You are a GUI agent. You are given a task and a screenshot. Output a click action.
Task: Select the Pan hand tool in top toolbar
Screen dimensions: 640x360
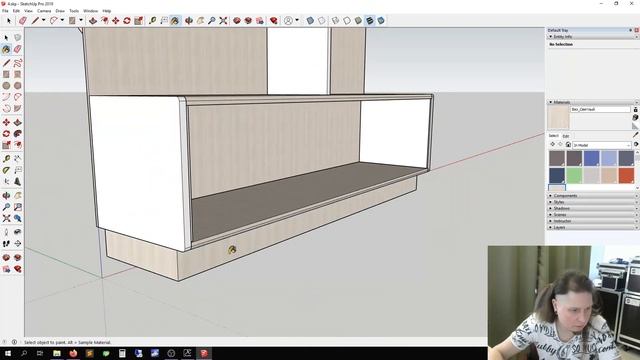point(200,20)
